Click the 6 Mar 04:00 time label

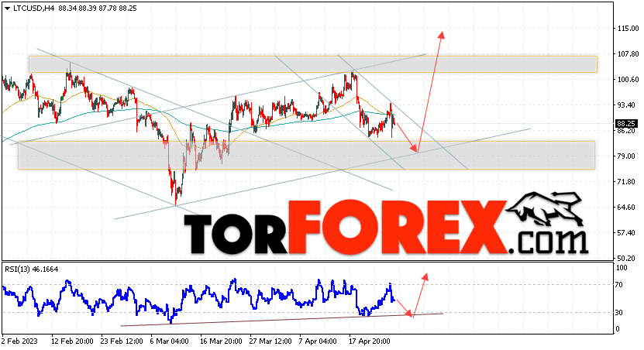pos(169,341)
